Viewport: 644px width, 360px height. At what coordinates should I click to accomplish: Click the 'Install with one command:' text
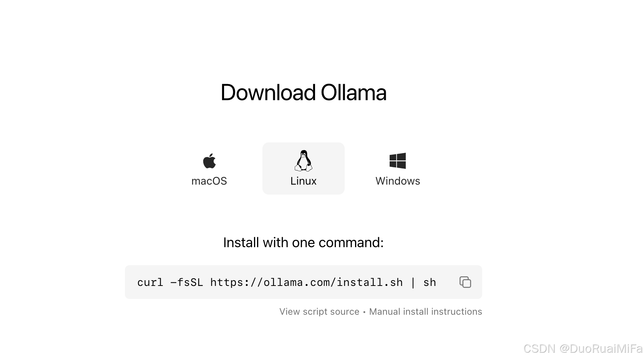(x=304, y=243)
